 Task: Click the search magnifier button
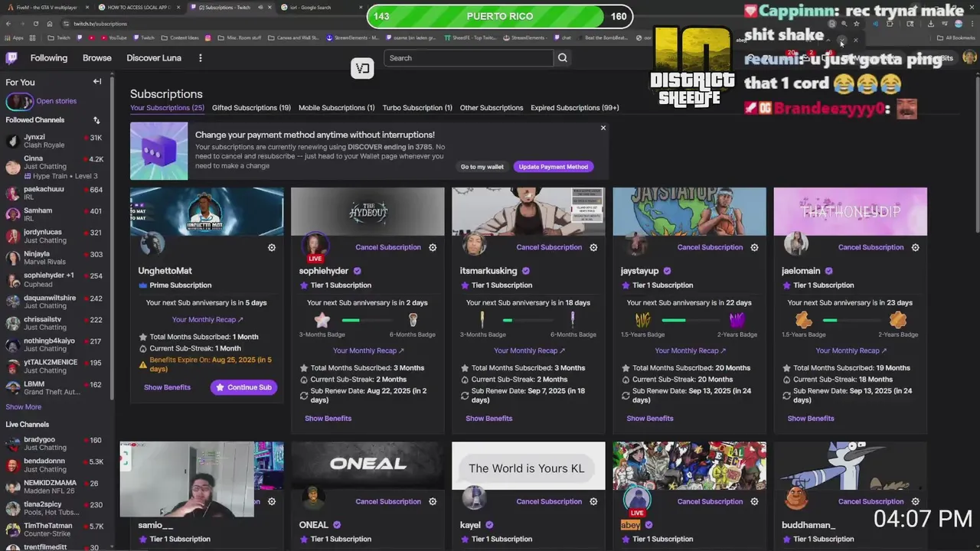coord(563,58)
